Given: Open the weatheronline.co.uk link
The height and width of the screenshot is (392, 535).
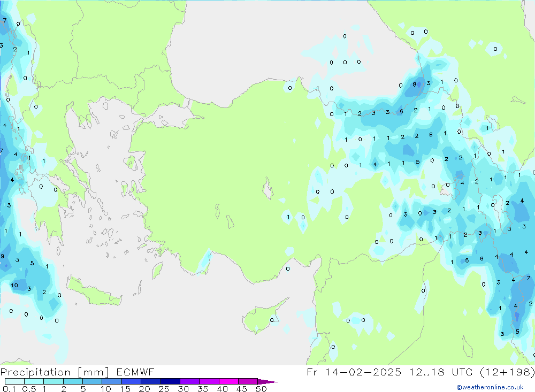Looking at the screenshot, I should [490, 387].
